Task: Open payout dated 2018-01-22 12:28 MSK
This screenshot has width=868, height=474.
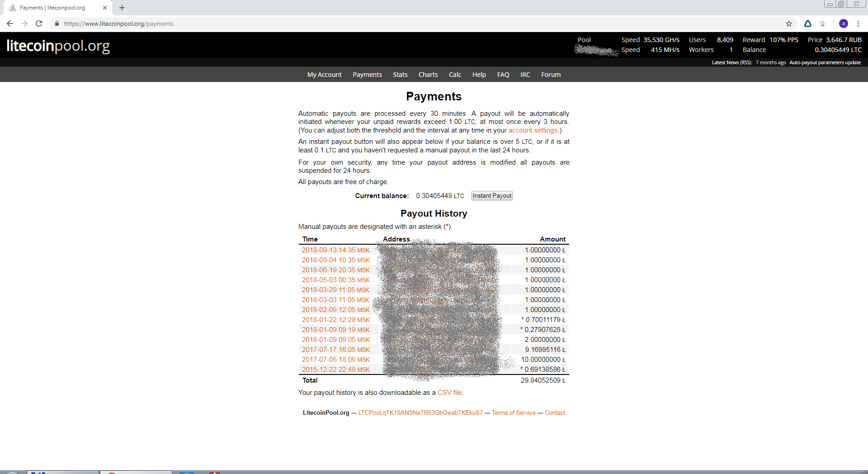Action: (x=336, y=320)
